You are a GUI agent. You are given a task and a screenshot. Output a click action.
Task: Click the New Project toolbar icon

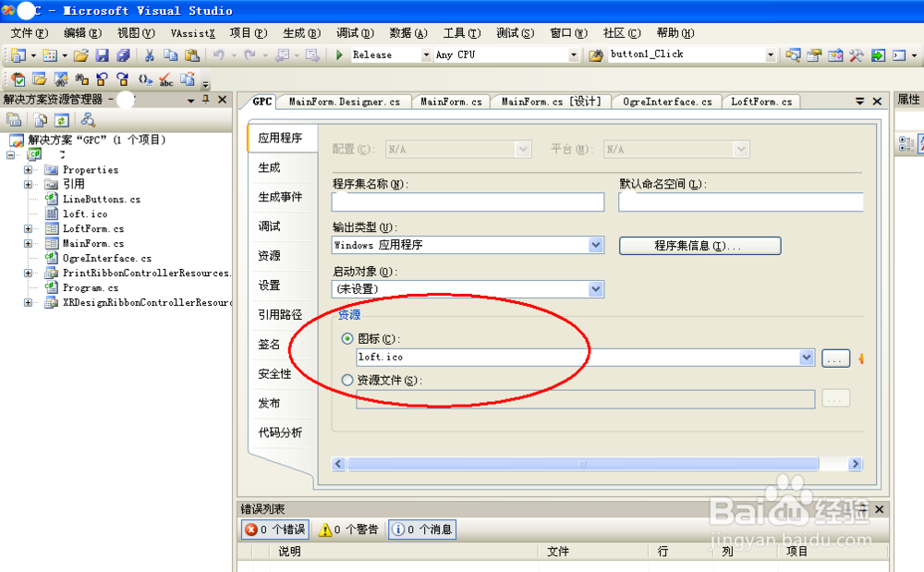pyautogui.click(x=18, y=55)
